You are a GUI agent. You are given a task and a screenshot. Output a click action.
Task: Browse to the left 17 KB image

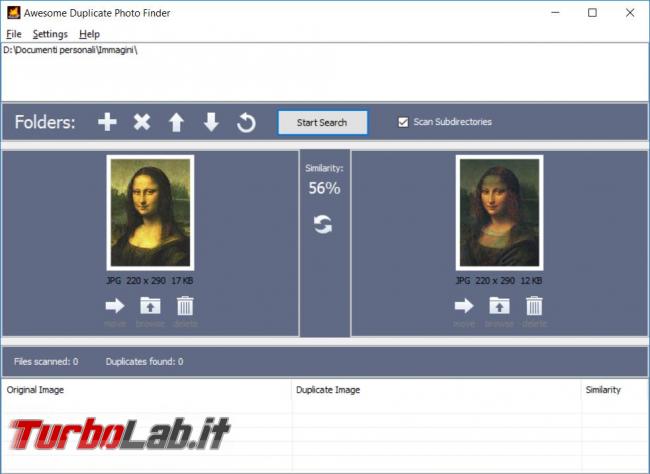tap(150, 306)
